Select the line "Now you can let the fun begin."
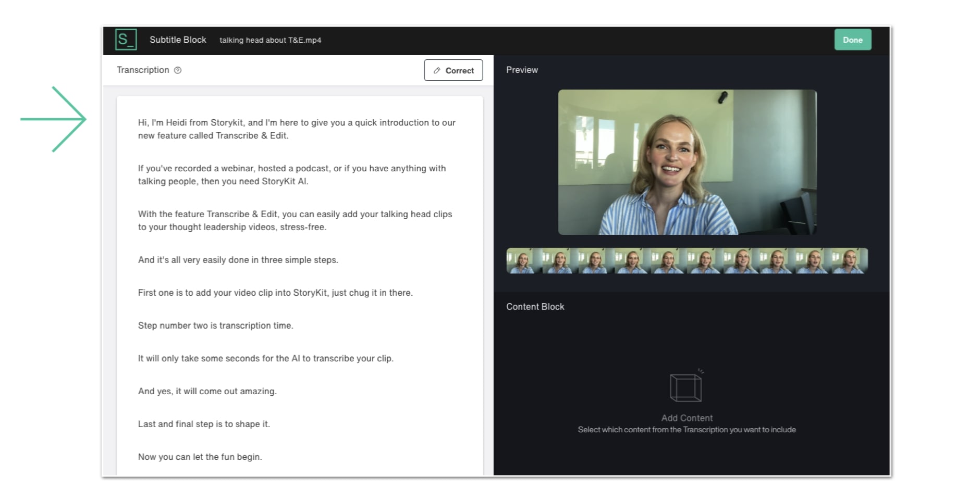Screen dimensions: 980x501 tap(200, 457)
